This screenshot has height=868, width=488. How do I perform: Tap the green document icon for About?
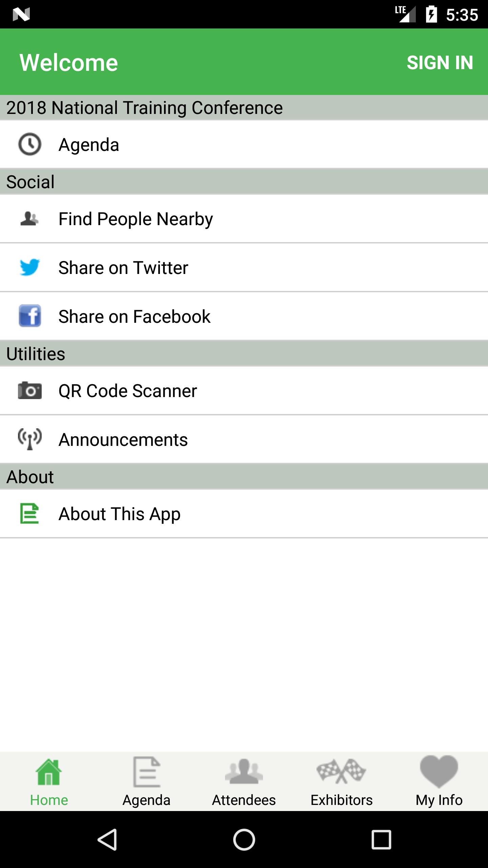coord(30,514)
